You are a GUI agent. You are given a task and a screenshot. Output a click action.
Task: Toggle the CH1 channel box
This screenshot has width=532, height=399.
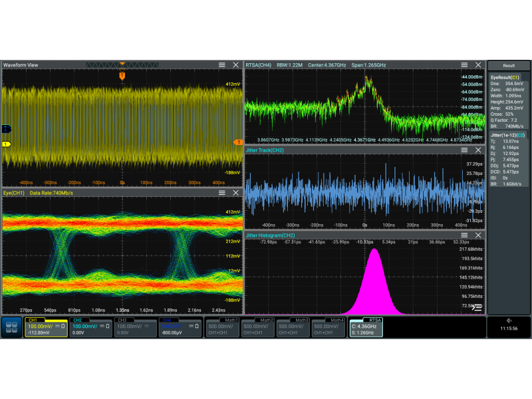coord(46,327)
